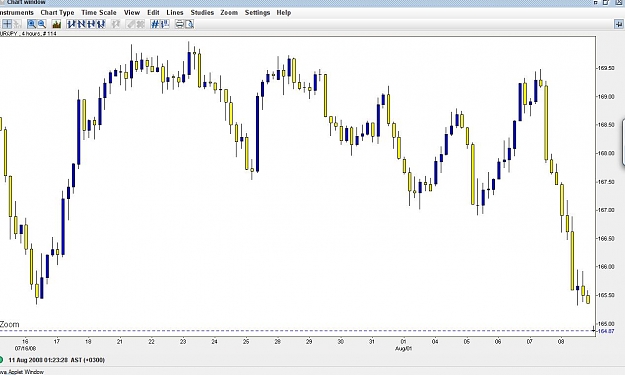
Task: Click the 07/16/08 date label
Action: pos(26,348)
